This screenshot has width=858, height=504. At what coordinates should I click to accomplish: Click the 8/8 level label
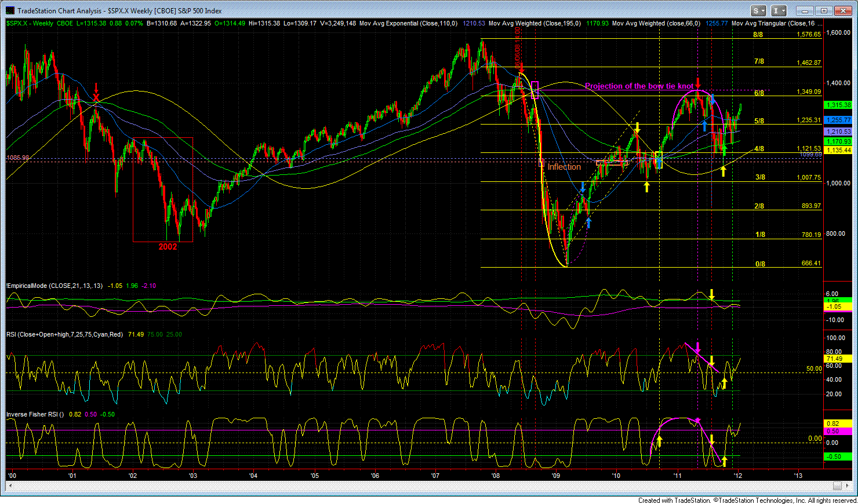[x=758, y=35]
